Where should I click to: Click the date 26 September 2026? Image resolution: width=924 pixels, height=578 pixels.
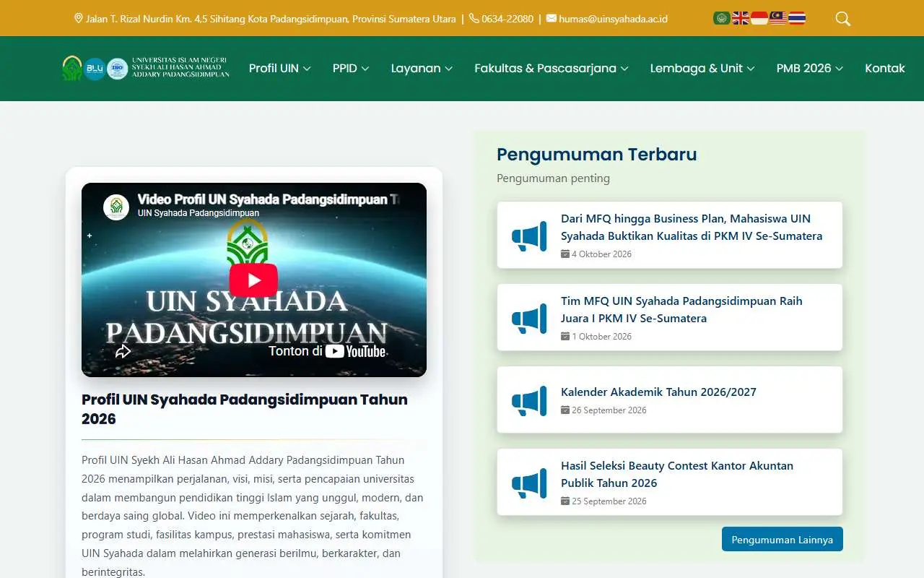tap(609, 410)
